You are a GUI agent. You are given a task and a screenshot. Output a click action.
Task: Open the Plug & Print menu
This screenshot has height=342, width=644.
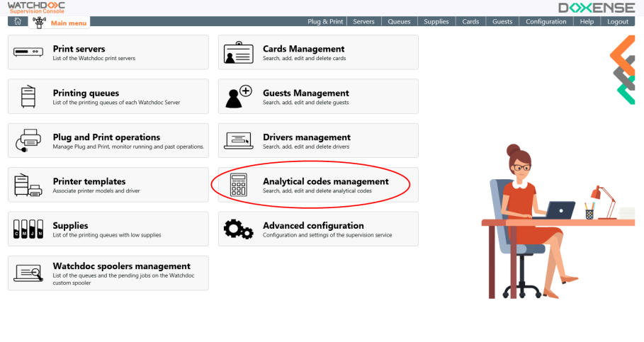[325, 22]
